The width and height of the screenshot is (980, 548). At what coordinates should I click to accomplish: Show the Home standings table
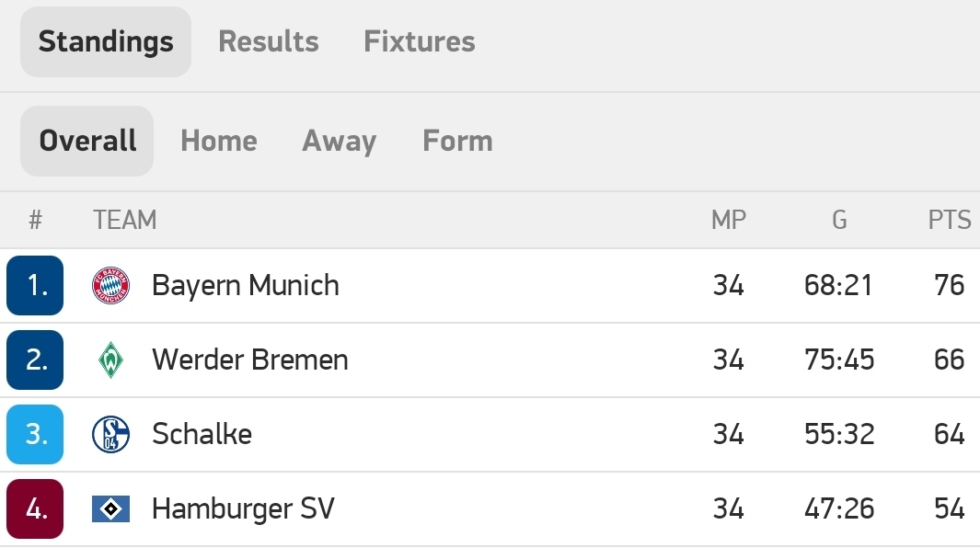(x=219, y=141)
